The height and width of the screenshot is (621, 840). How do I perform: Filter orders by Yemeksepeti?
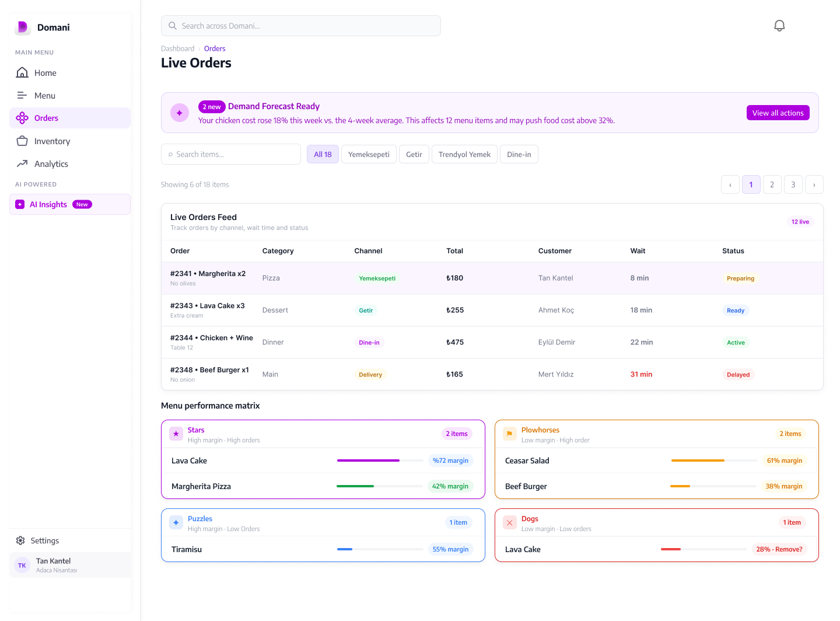(369, 154)
